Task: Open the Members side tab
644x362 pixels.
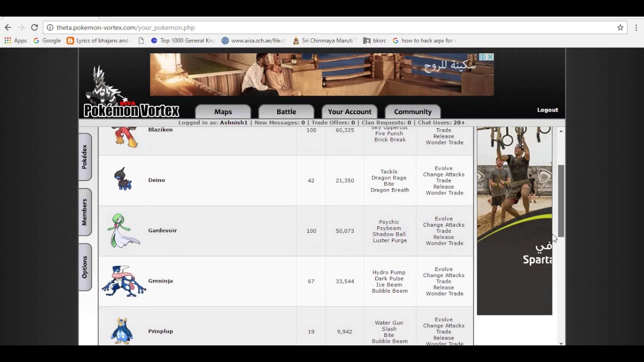Action: [x=85, y=212]
